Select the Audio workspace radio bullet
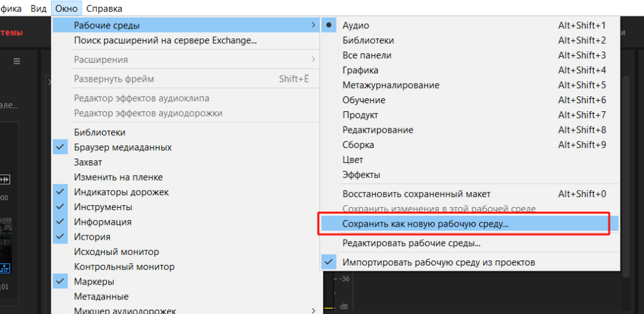This screenshot has height=314, width=644. coord(329,25)
